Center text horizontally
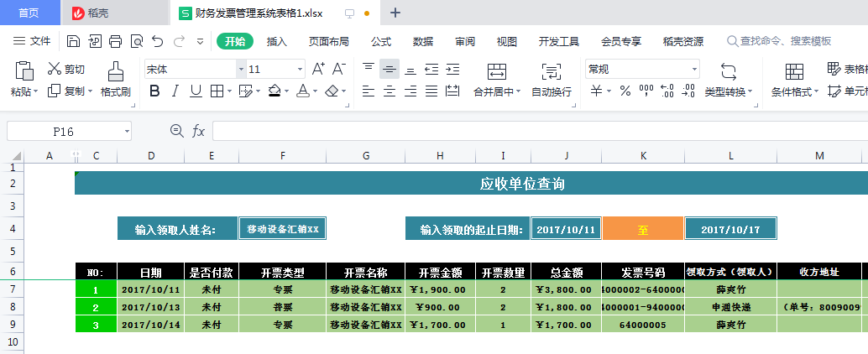868x354 pixels. tap(390, 91)
